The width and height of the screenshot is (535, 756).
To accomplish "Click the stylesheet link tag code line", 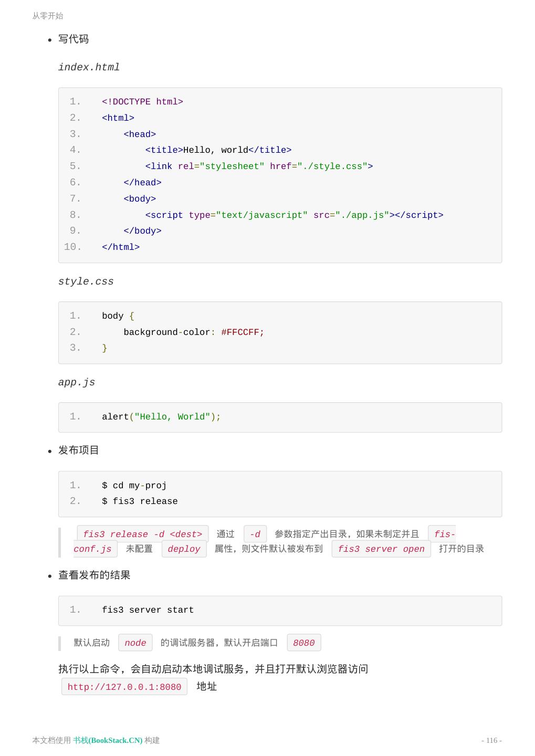I will 259,166.
